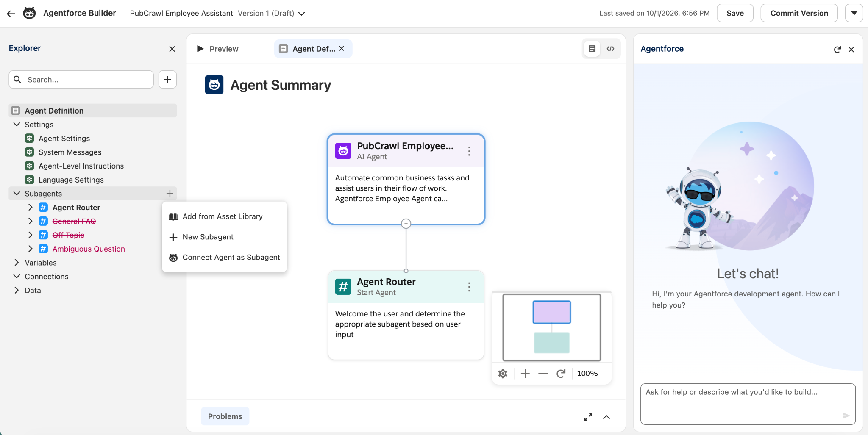Open the PubCrawl Employee node options menu
The height and width of the screenshot is (435, 868).
click(469, 151)
